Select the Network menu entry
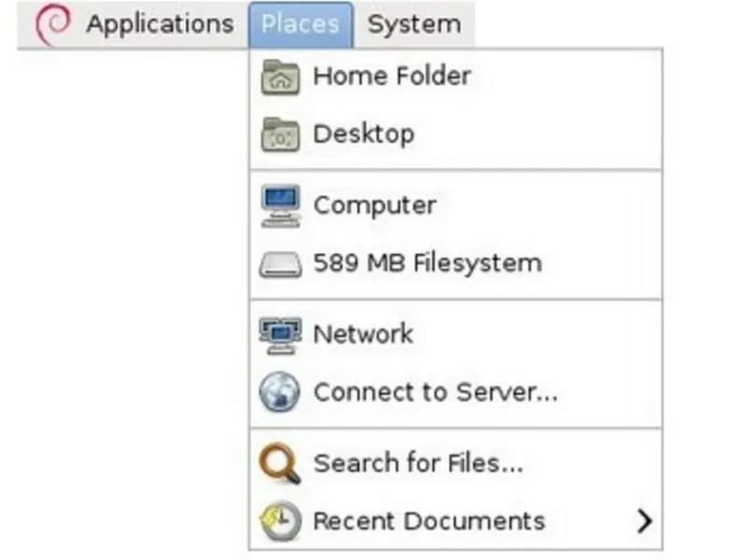747x560 pixels. (363, 334)
